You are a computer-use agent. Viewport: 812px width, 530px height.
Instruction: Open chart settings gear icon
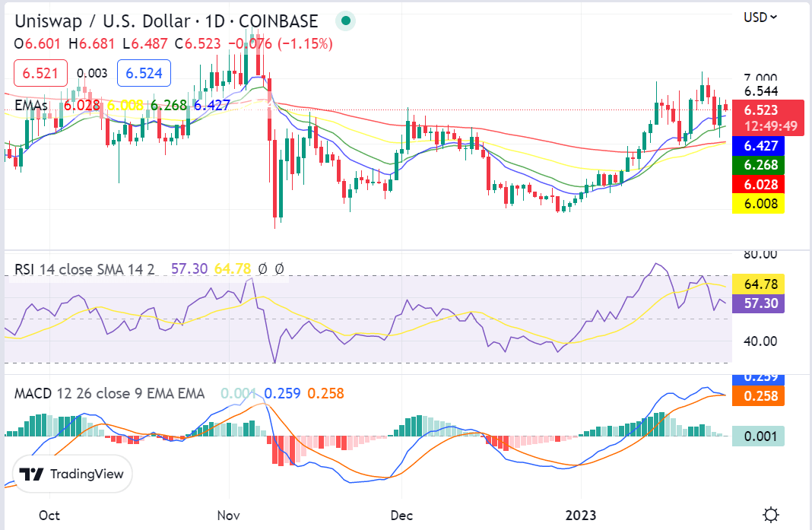point(771,515)
